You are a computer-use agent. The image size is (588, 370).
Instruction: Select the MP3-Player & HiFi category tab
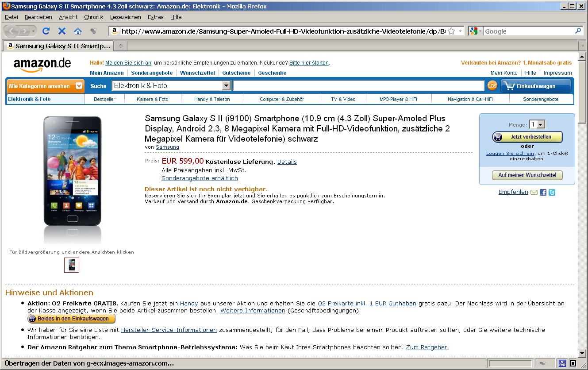point(398,99)
